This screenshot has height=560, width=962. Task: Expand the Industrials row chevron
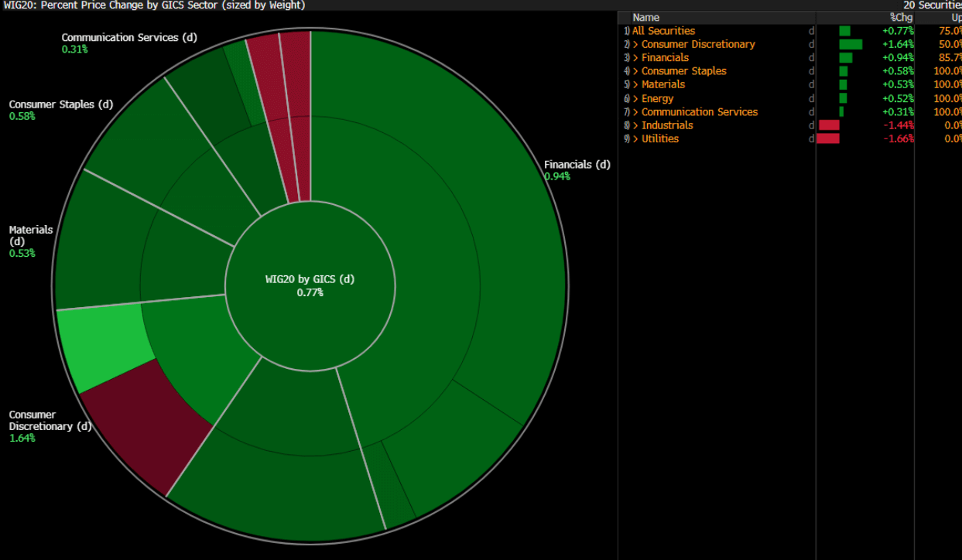click(635, 125)
